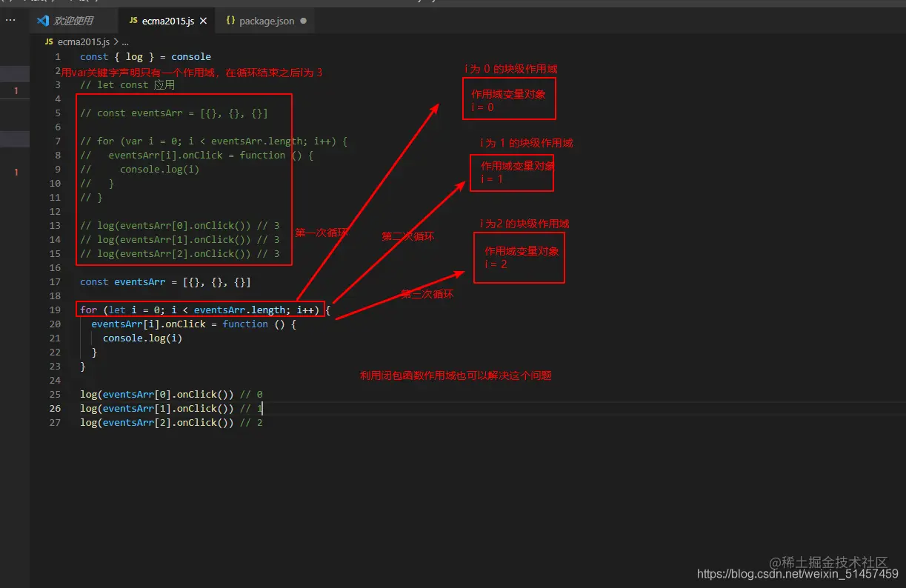Select line number 22 in the gutter

55,353
